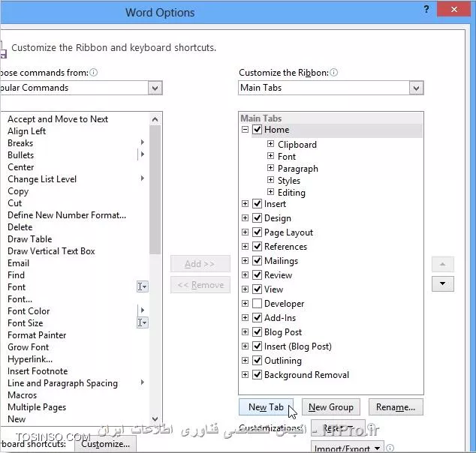
Task: Click the New Group button
Action: click(x=331, y=407)
